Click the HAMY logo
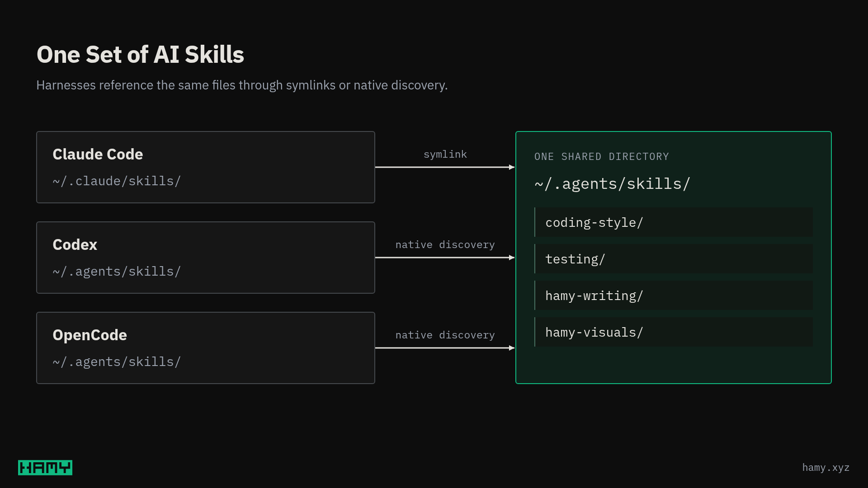The height and width of the screenshot is (488, 868). point(45,468)
